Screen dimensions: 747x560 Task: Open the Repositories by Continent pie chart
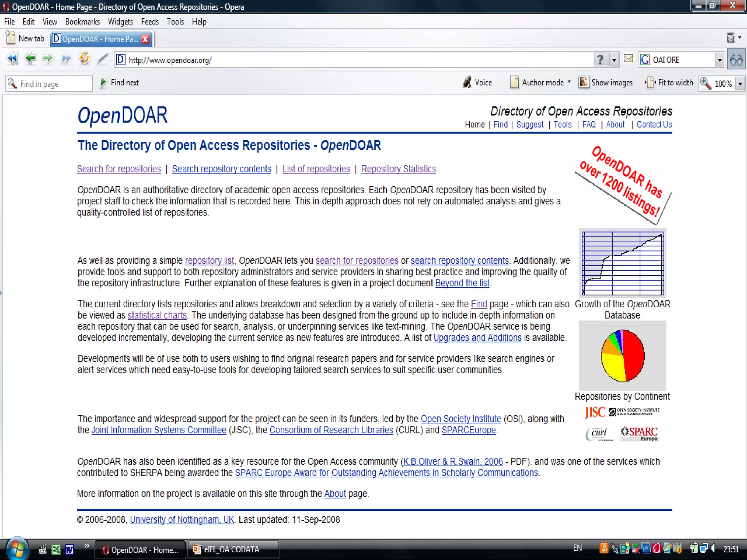(622, 356)
